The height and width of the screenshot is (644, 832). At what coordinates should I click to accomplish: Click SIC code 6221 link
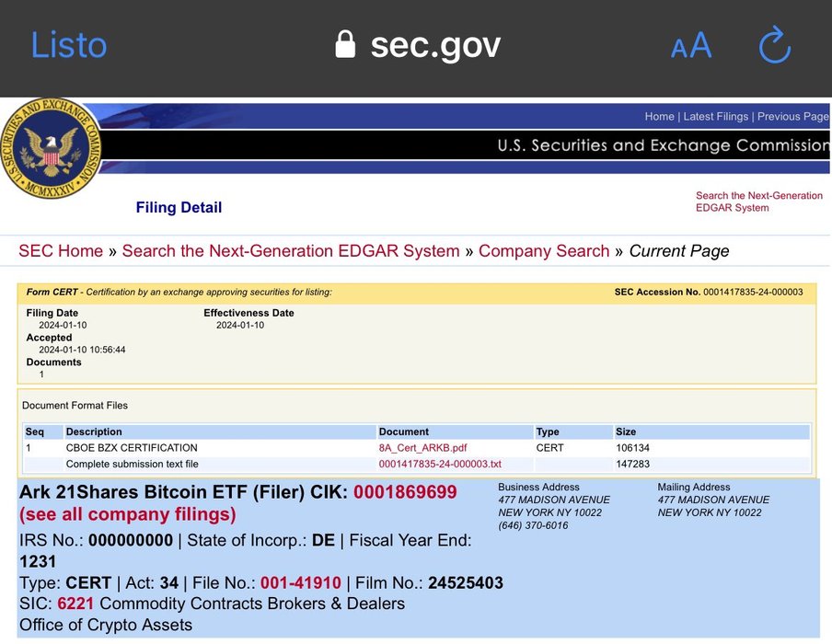(75, 604)
